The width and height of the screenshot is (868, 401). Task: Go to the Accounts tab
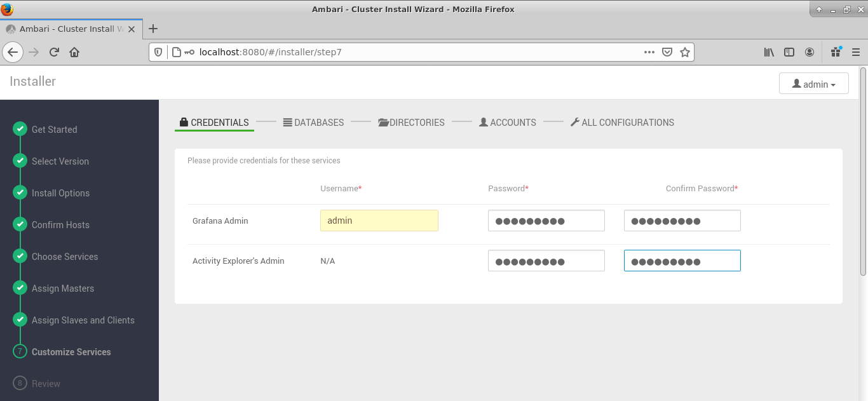508,123
